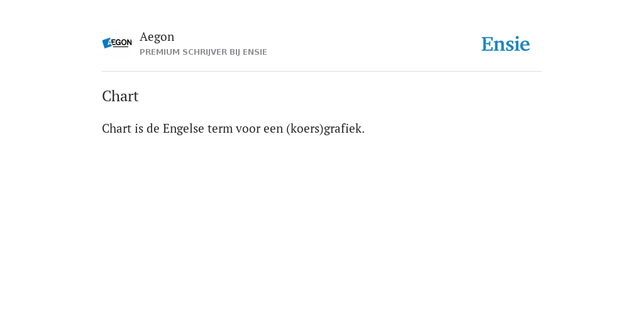Click the horizontal divider under the header

click(322, 72)
